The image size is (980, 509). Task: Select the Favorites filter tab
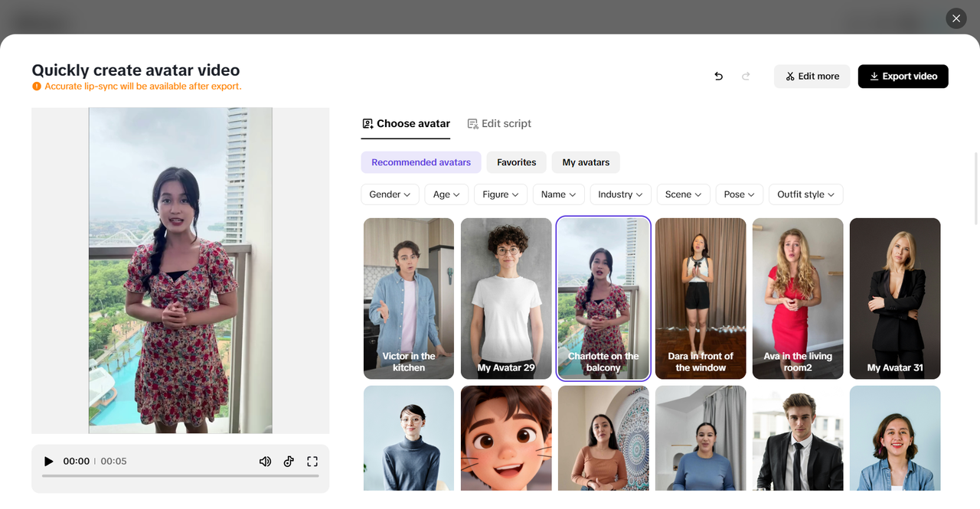tap(516, 162)
